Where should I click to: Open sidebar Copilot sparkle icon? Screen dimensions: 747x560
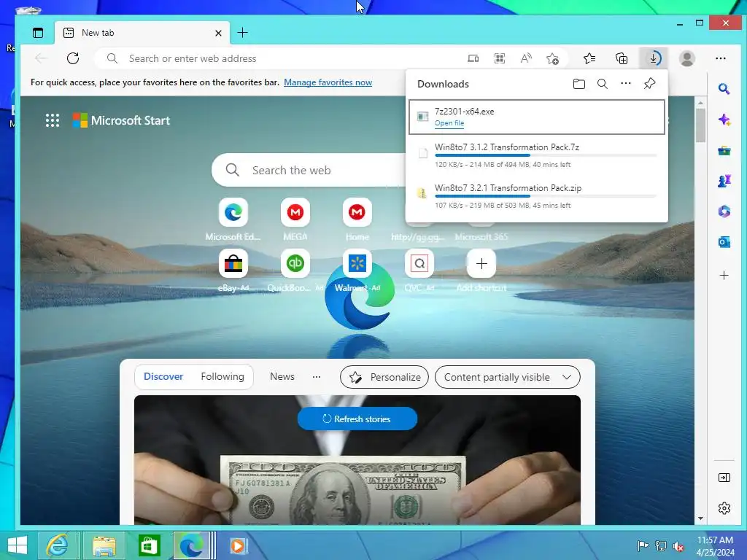pos(724,120)
